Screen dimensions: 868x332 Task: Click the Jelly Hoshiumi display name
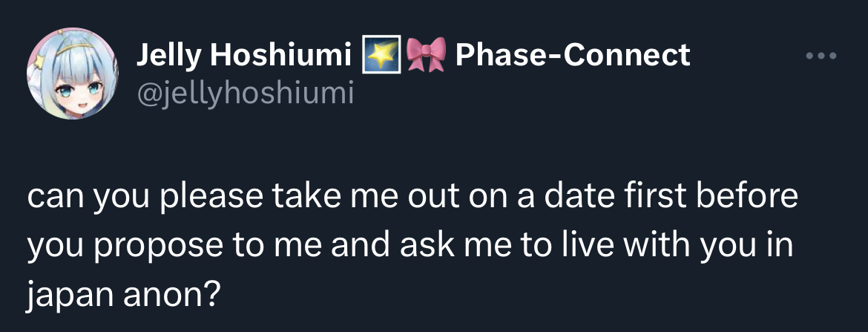(244, 56)
